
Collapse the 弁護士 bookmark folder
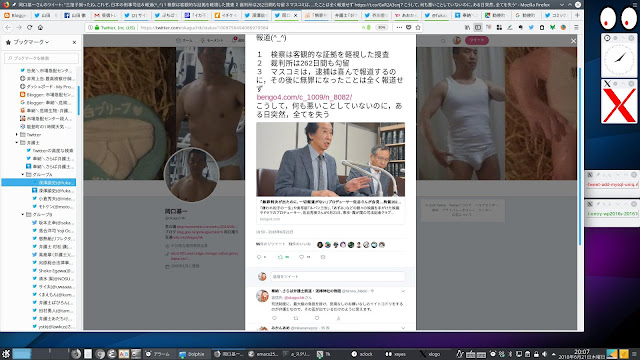(x=17, y=142)
